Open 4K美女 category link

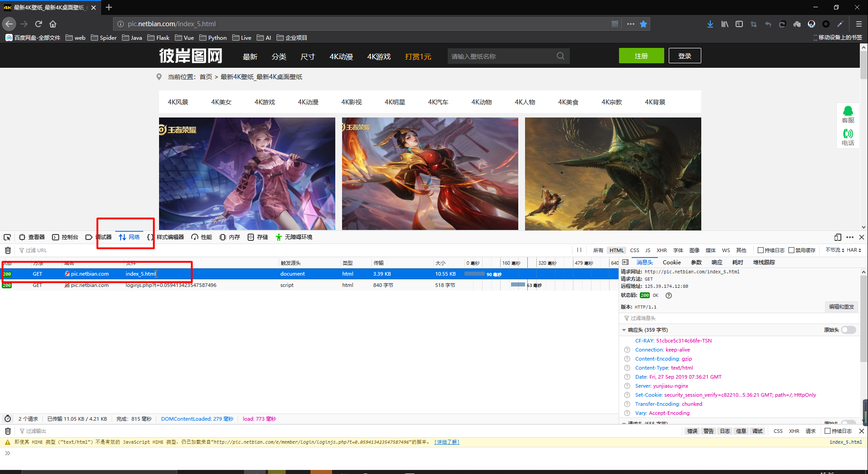tap(221, 102)
